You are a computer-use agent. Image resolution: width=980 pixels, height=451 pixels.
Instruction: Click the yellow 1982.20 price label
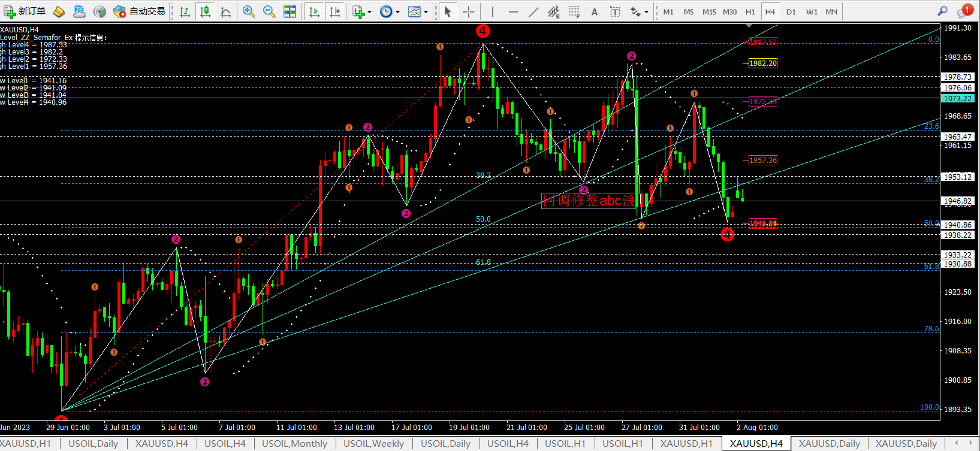763,63
